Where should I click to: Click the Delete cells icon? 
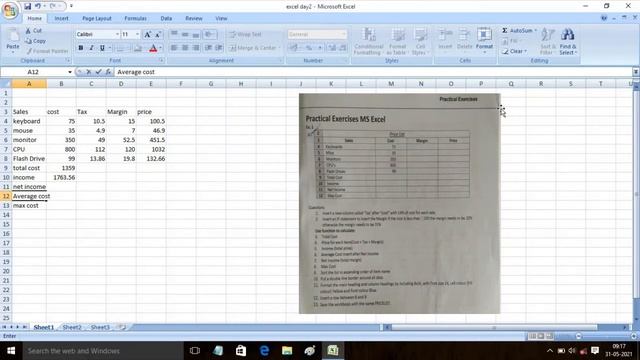(464, 35)
